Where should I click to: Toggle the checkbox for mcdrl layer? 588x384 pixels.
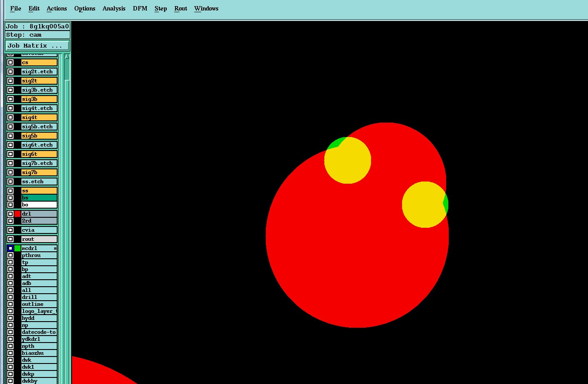tap(10, 248)
